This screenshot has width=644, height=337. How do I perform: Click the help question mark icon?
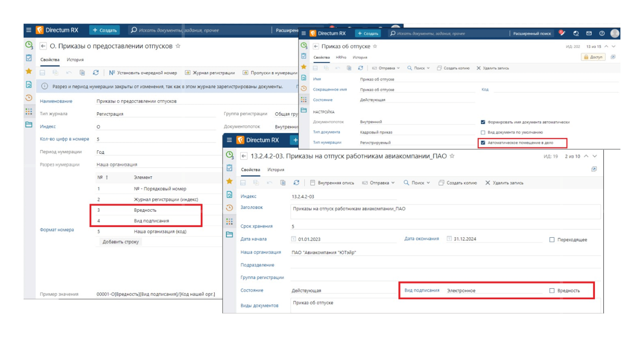click(602, 33)
